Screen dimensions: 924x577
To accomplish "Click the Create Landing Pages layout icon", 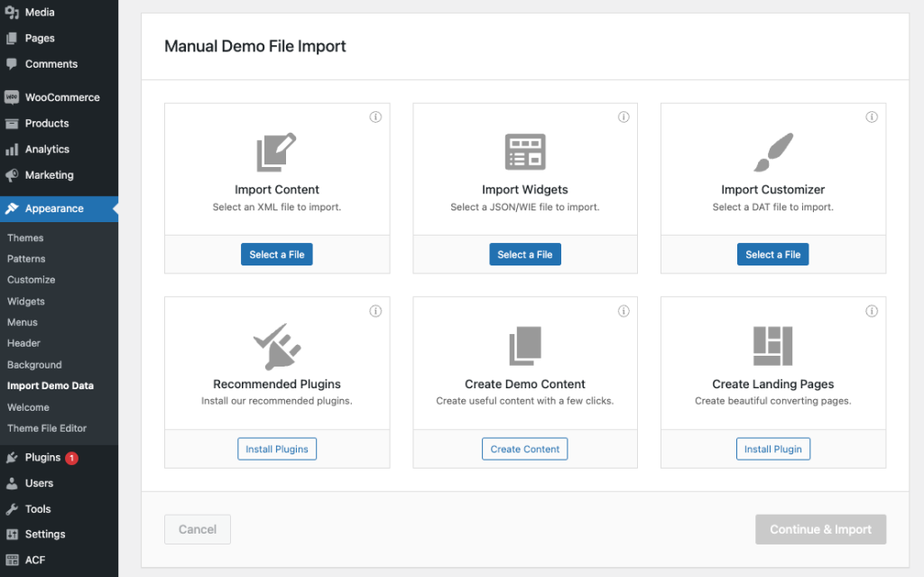I will 772,344.
